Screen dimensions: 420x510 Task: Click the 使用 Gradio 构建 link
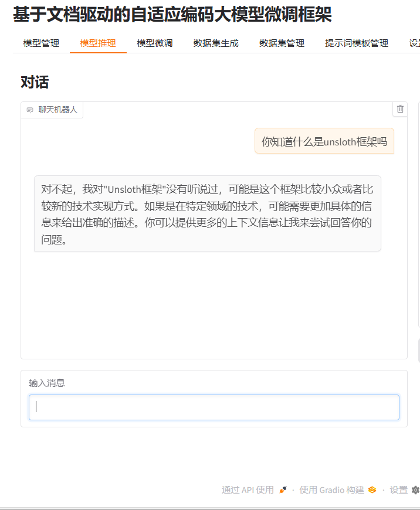338,490
